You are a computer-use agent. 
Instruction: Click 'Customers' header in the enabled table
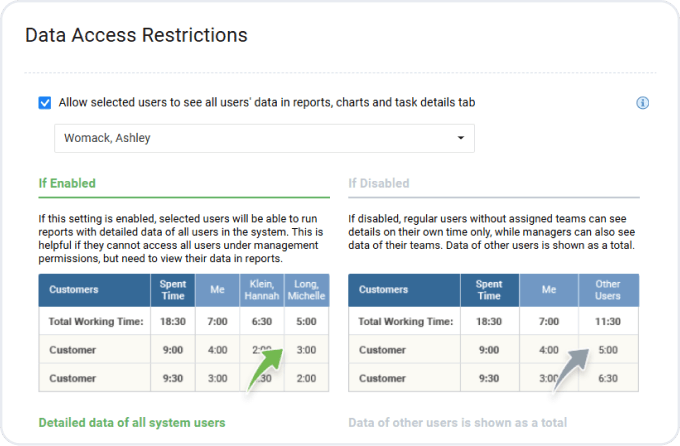coord(74,290)
